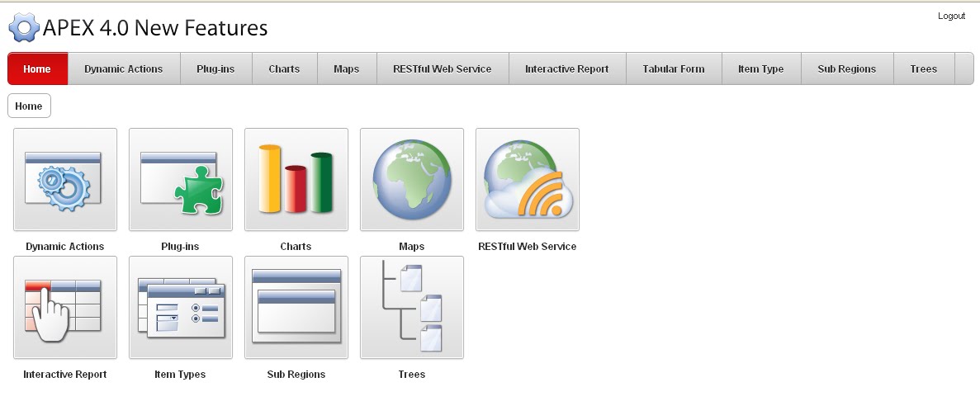Click the Home breadcrumb button

click(x=29, y=106)
